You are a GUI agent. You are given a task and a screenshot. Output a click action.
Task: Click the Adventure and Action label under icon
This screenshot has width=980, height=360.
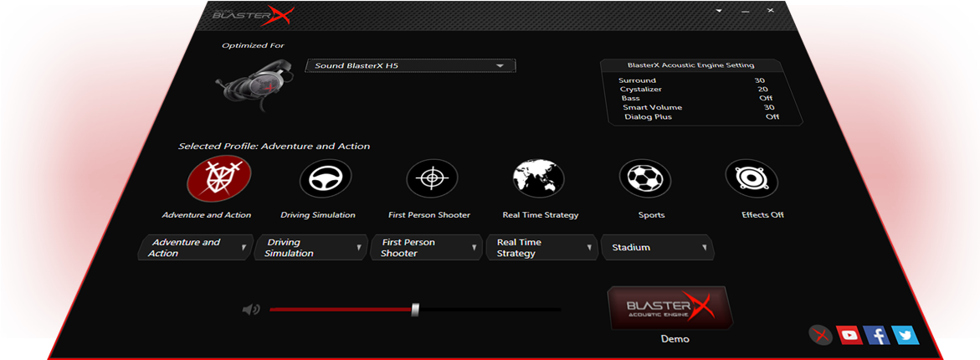pyautogui.click(x=207, y=215)
